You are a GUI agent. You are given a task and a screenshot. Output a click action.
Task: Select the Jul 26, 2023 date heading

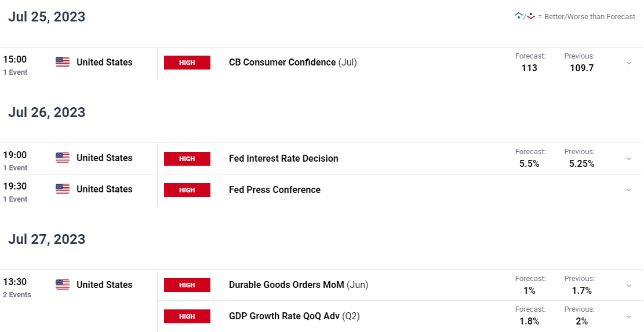47,112
